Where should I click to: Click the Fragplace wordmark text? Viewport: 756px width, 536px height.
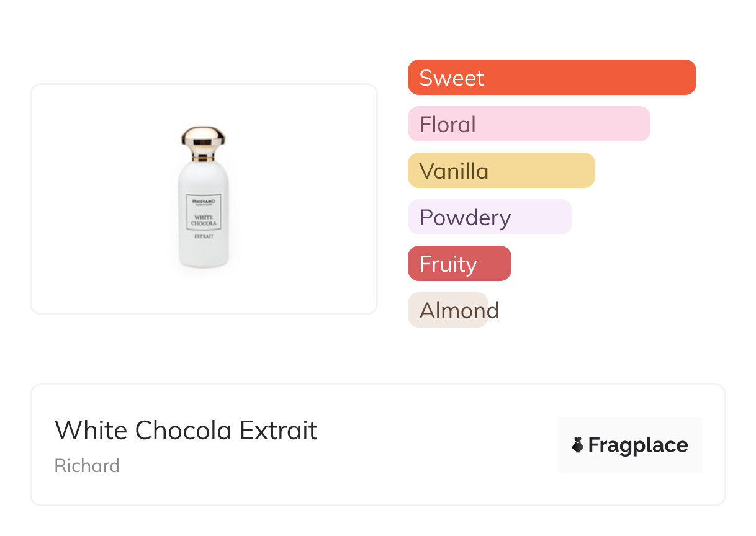(638, 445)
